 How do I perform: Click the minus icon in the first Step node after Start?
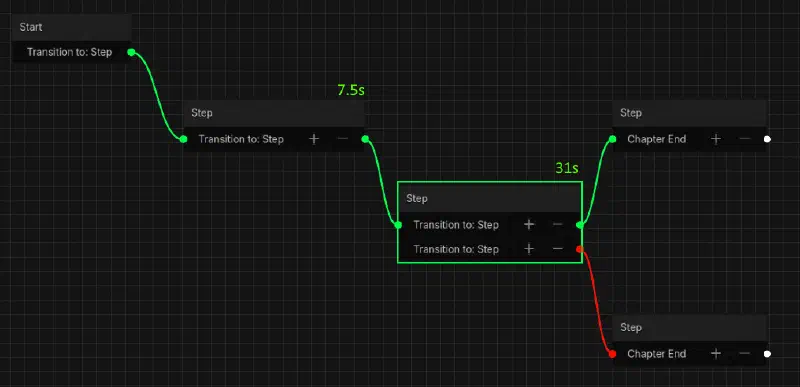[343, 139]
